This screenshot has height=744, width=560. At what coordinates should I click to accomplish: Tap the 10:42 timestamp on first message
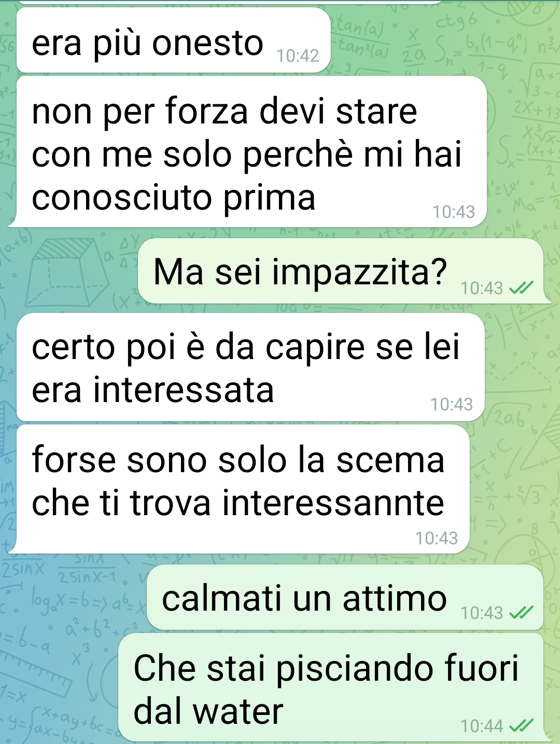point(298,56)
